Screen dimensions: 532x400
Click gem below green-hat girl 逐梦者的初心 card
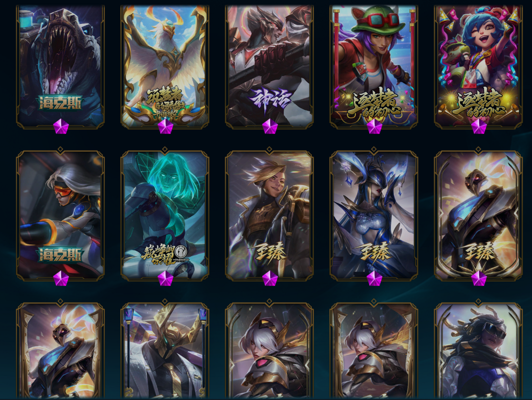(x=374, y=126)
